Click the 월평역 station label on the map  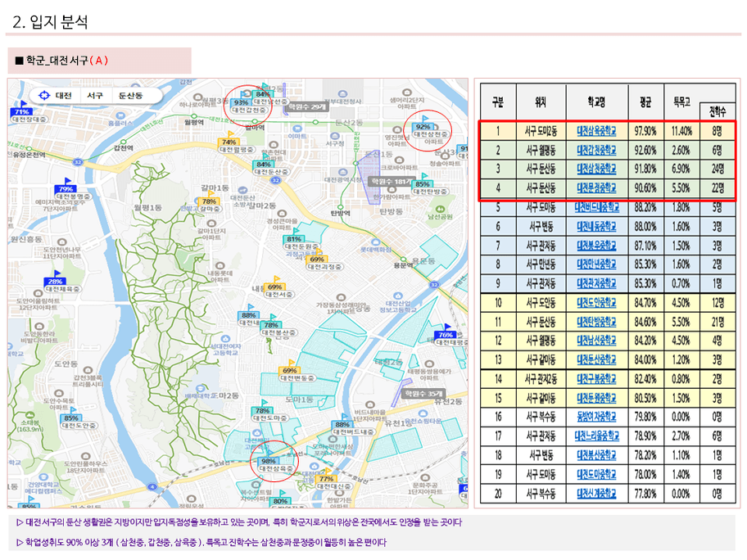coord(194,122)
